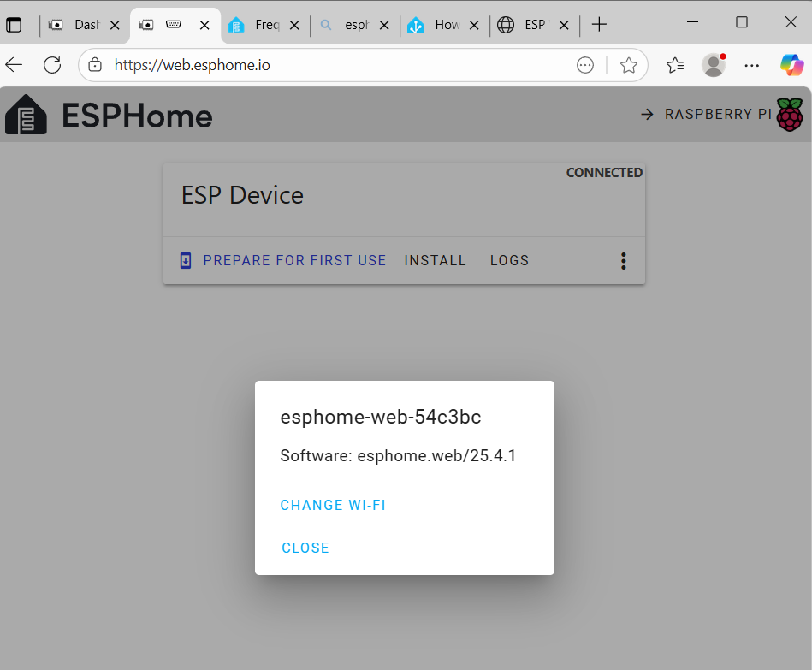
Task: Open a new browser tab
Action: (x=599, y=24)
